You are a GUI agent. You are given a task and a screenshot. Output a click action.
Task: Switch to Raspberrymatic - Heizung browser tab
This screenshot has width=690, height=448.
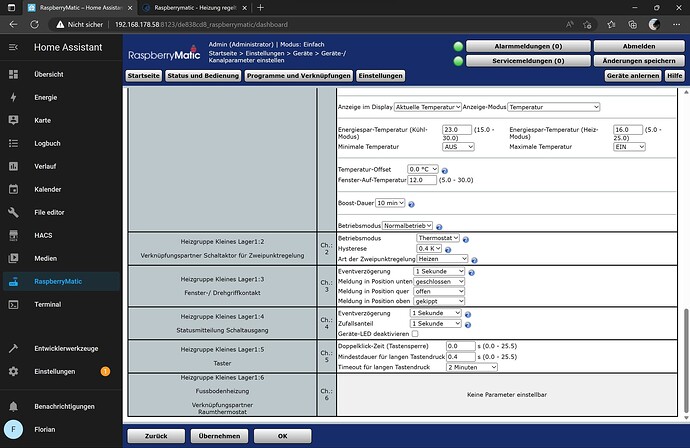tap(195, 7)
